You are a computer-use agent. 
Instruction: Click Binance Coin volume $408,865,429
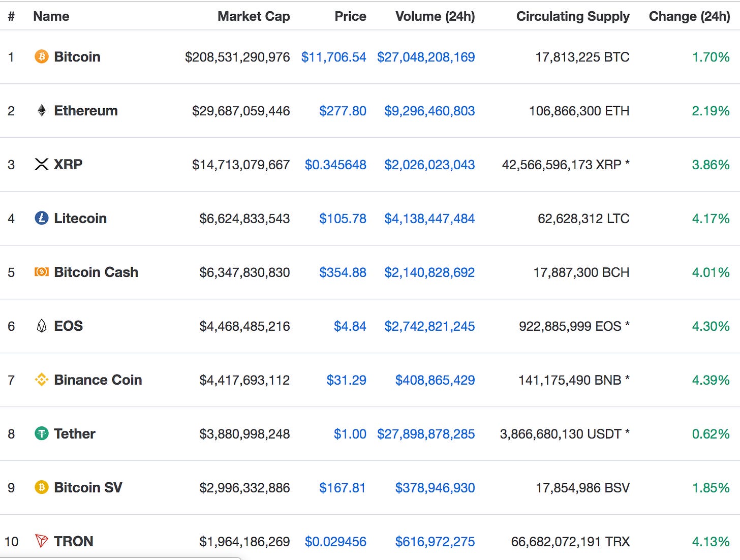[435, 380]
